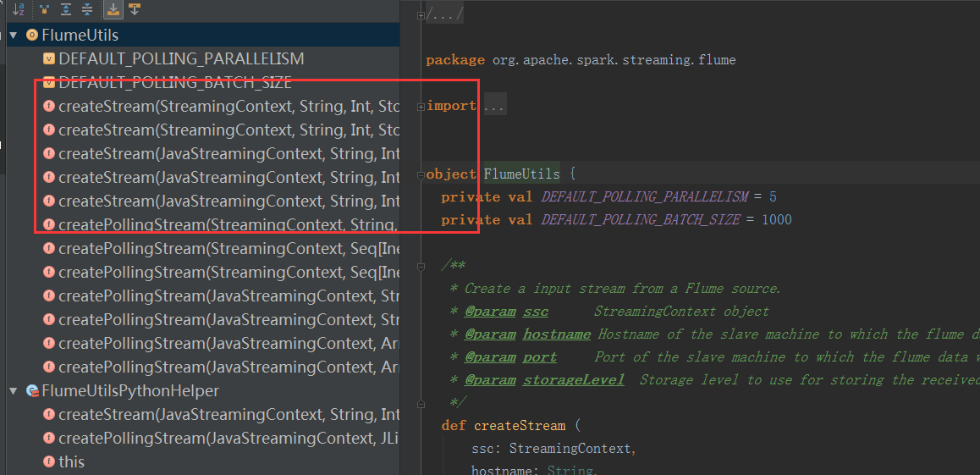This screenshot has height=475, width=980.
Task: Click DEFAULT_POLLING_PARALLELISM in the code
Action: click(x=644, y=197)
